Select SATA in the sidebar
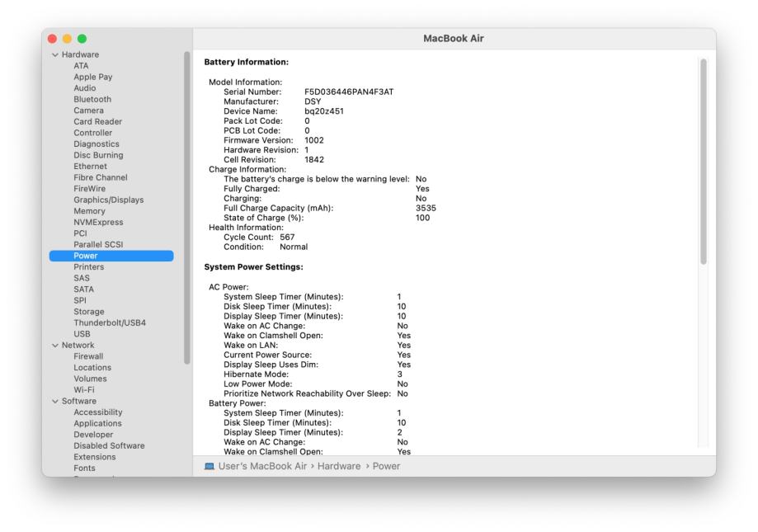The image size is (758, 532). pyautogui.click(x=83, y=289)
